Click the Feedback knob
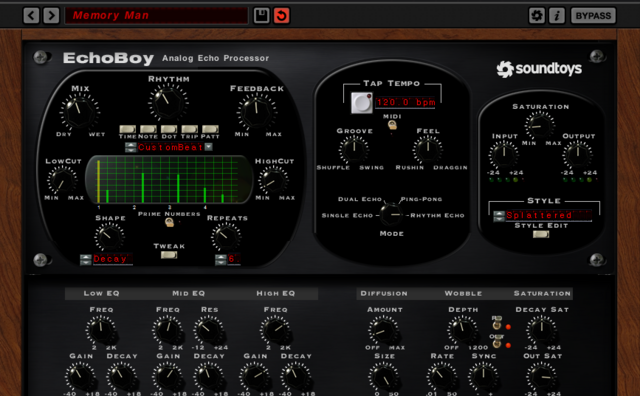 256,112
